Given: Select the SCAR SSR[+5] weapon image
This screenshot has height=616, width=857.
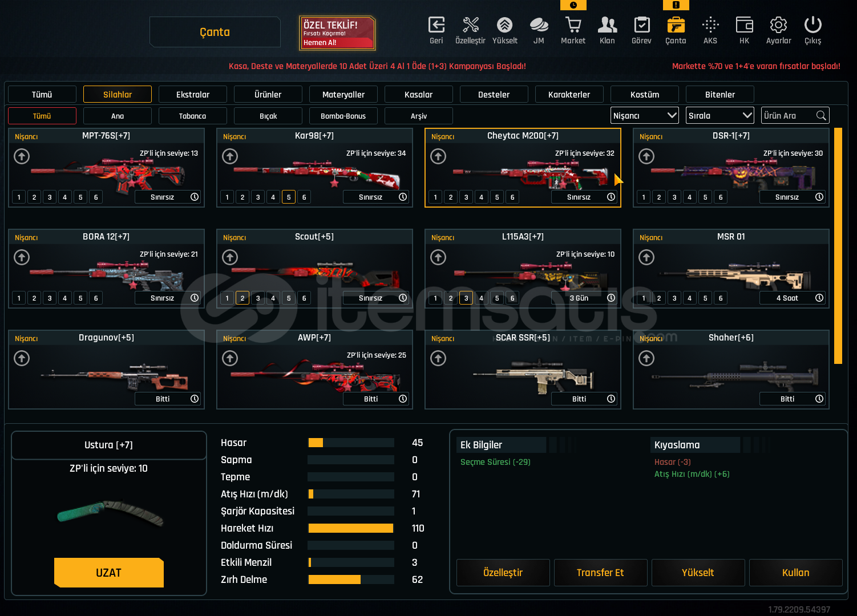Looking at the screenshot, I should coord(533,376).
